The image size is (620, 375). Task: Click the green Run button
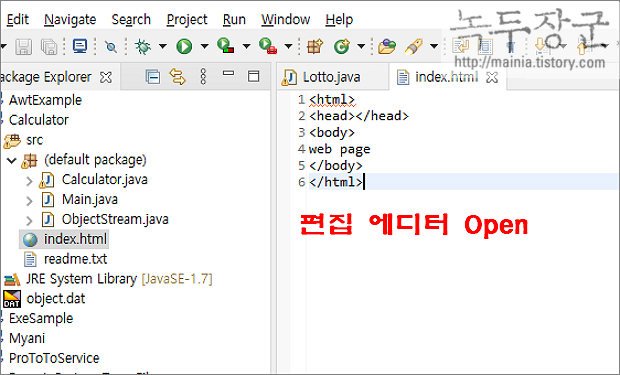pos(184,46)
